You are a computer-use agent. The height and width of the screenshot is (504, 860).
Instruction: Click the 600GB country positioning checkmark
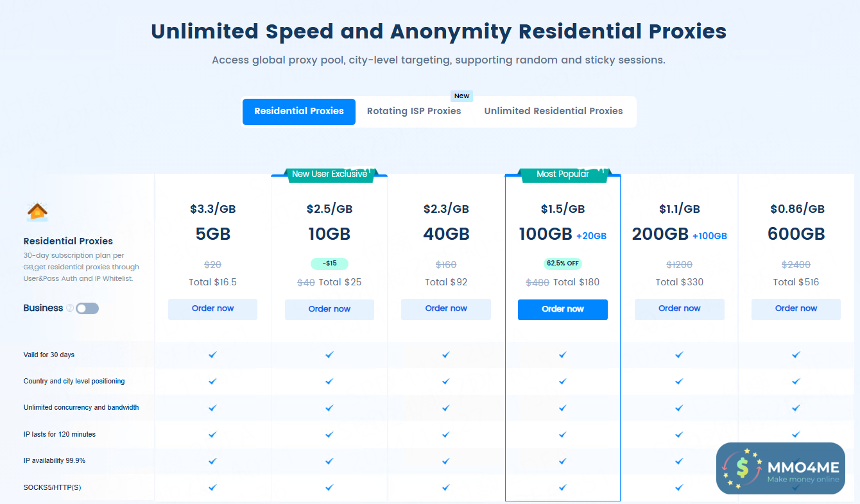(x=796, y=381)
